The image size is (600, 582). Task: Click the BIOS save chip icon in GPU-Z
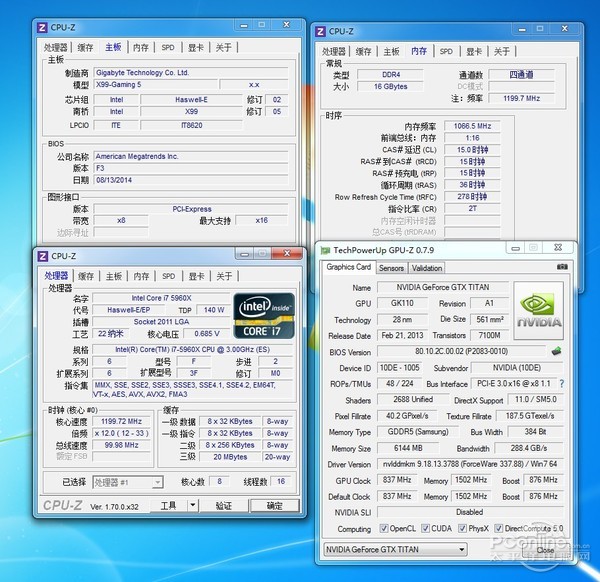[556, 351]
